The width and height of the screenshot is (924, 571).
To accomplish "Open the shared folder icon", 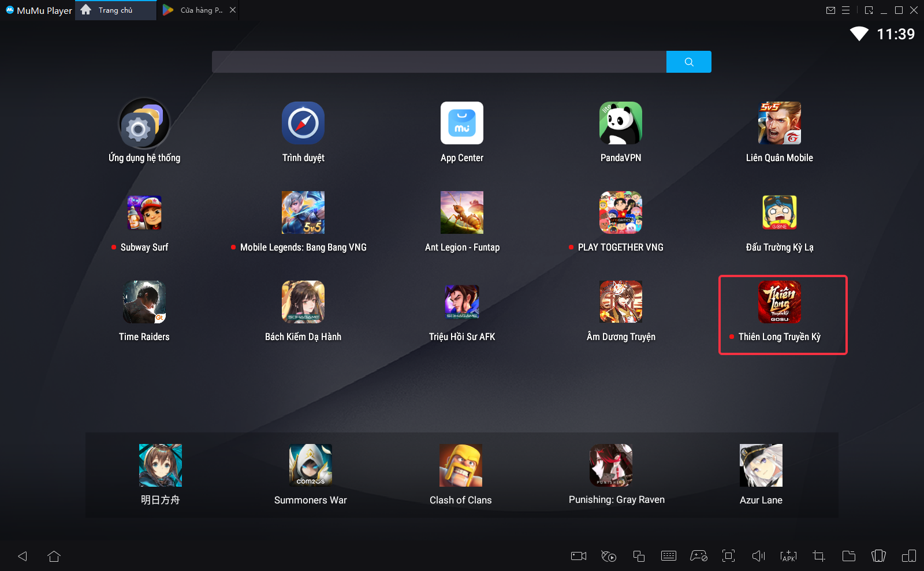I will 848,556.
